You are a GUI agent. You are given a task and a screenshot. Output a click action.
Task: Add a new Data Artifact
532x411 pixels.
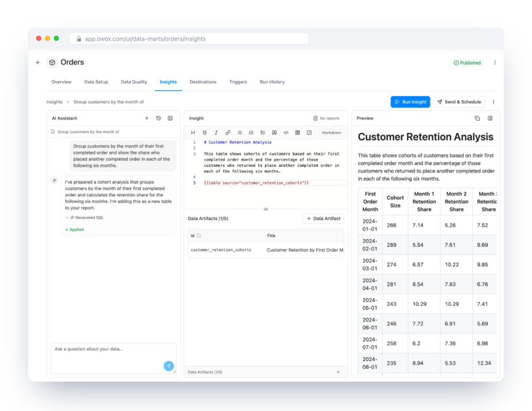click(x=323, y=218)
